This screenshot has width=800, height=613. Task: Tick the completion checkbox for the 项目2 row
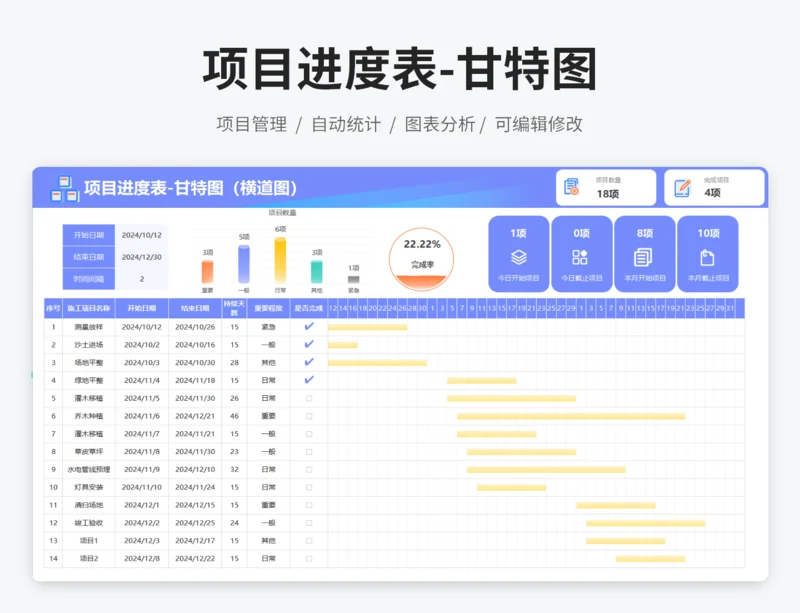point(309,559)
